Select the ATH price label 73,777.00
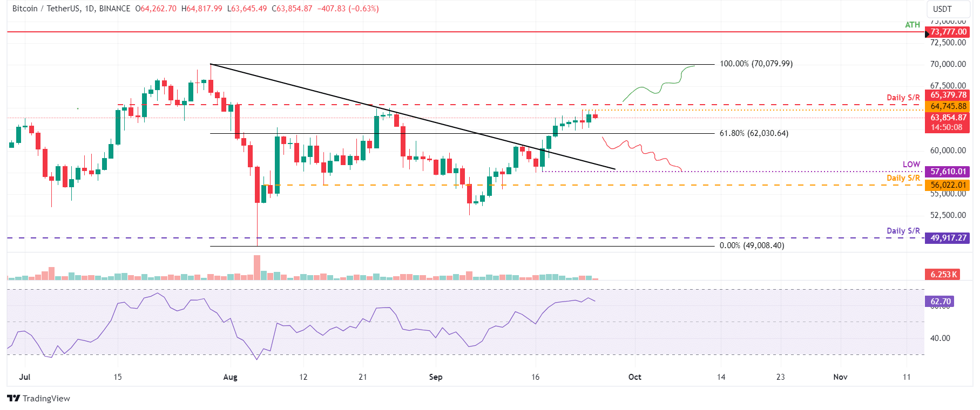980x410 pixels. click(x=948, y=32)
